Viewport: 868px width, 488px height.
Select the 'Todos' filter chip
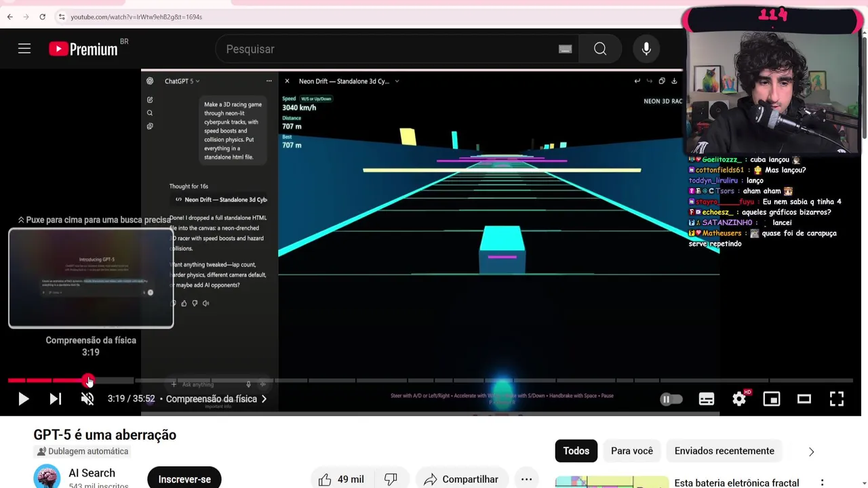(576, 451)
